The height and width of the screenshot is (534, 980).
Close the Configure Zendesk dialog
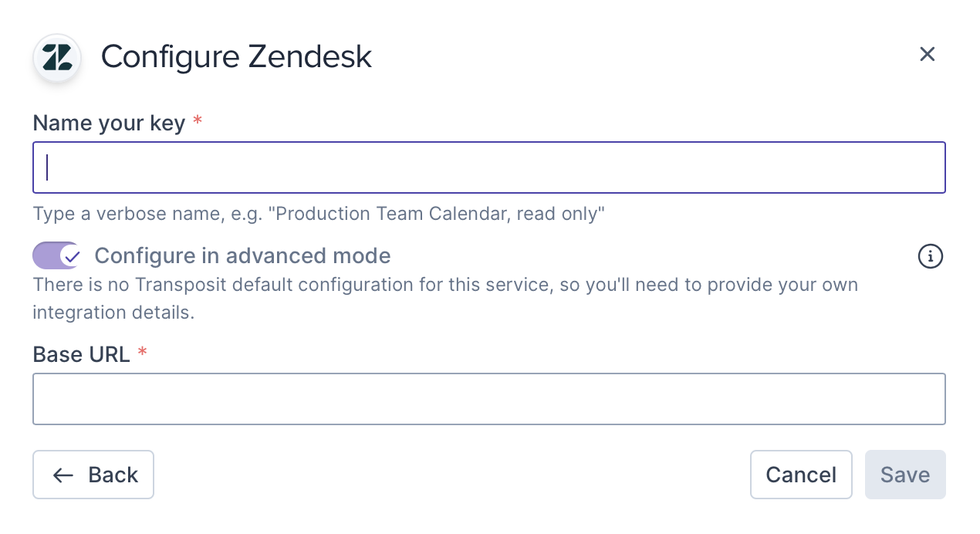click(x=927, y=54)
